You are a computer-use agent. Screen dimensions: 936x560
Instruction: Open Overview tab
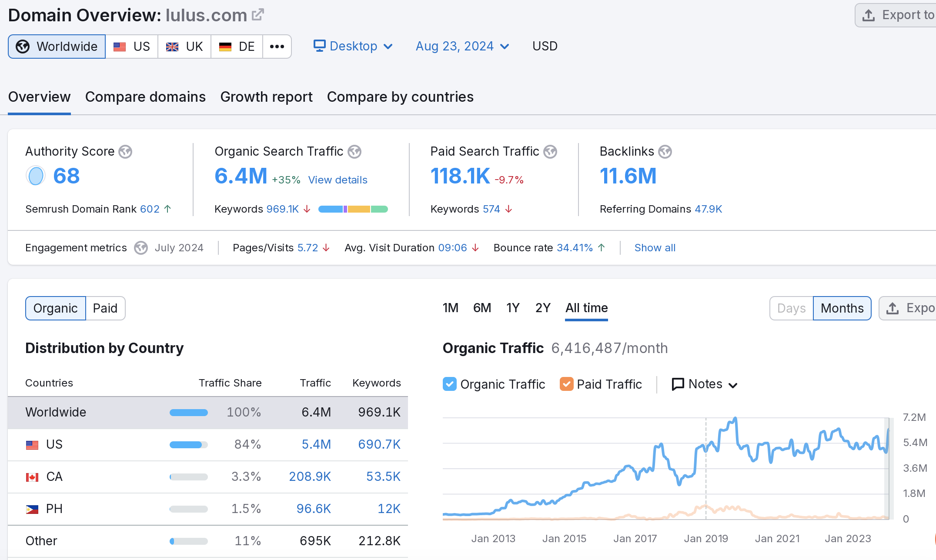[39, 97]
